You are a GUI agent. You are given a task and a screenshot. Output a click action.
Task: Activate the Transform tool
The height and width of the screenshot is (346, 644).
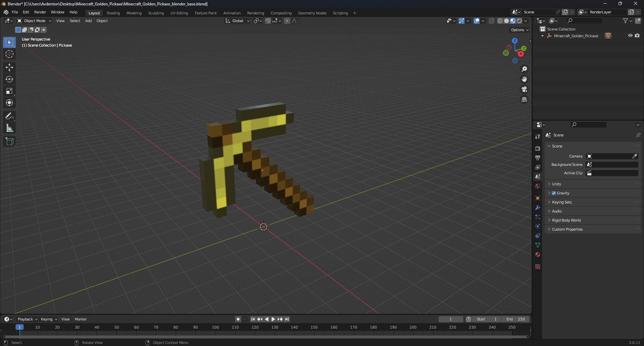[9, 103]
